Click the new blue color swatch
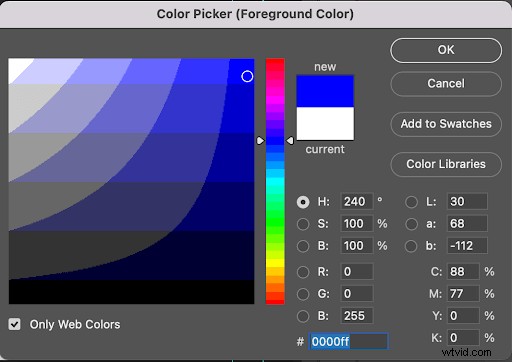This screenshot has height=362, width=512. click(x=325, y=91)
